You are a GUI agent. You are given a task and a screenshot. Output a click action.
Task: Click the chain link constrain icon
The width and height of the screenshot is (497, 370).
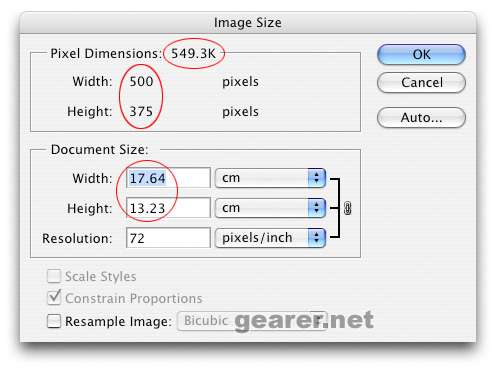(347, 208)
